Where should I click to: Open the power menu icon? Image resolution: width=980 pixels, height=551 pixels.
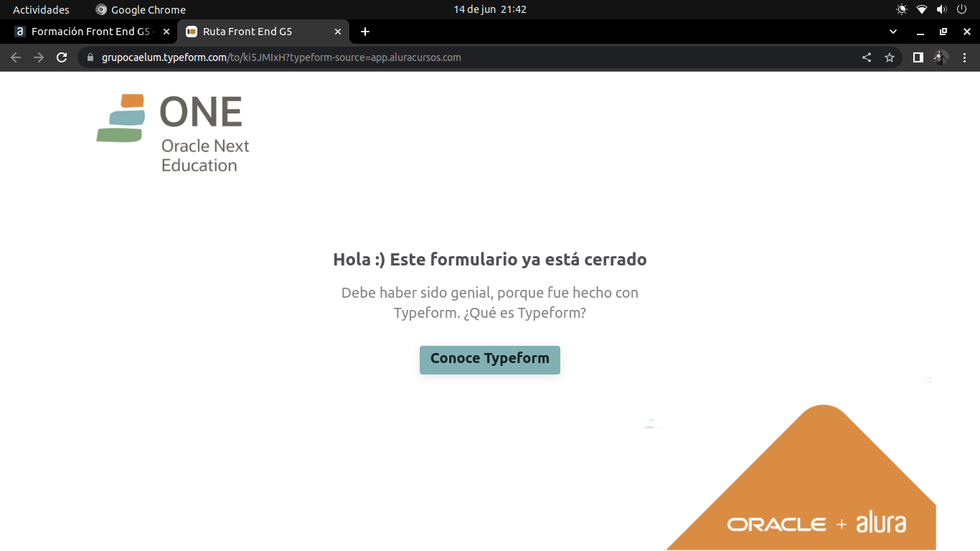961,9
